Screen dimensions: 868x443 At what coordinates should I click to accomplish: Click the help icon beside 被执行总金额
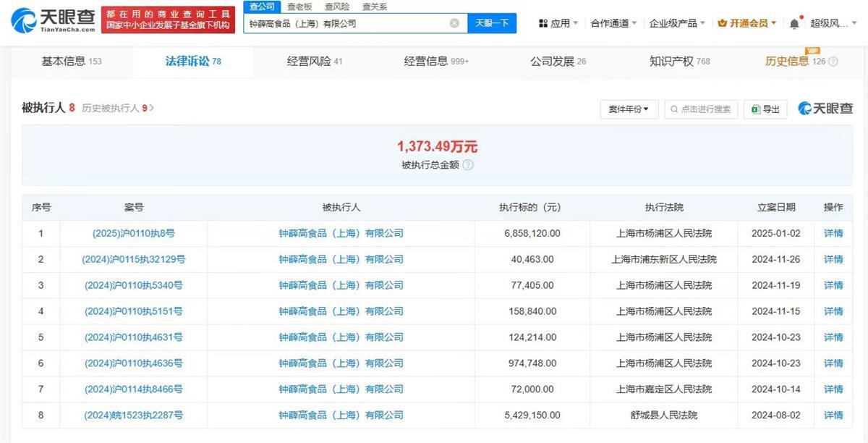468,164
